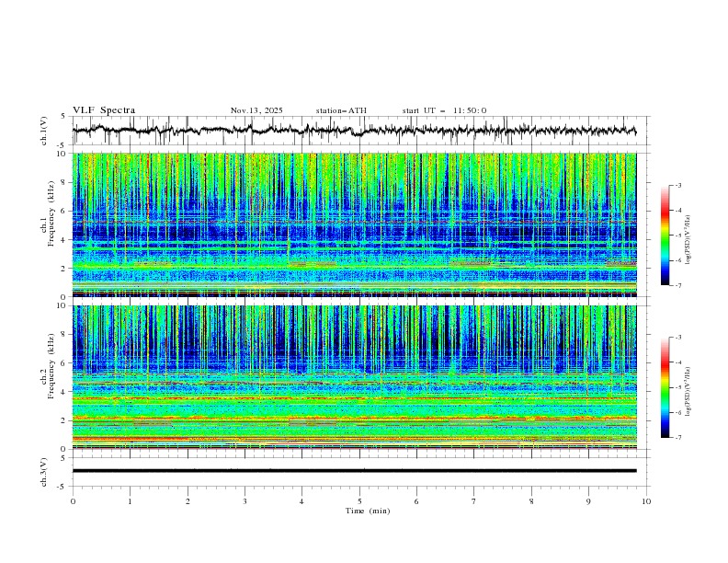Click the ch.1 spectrogram panel

point(355,224)
